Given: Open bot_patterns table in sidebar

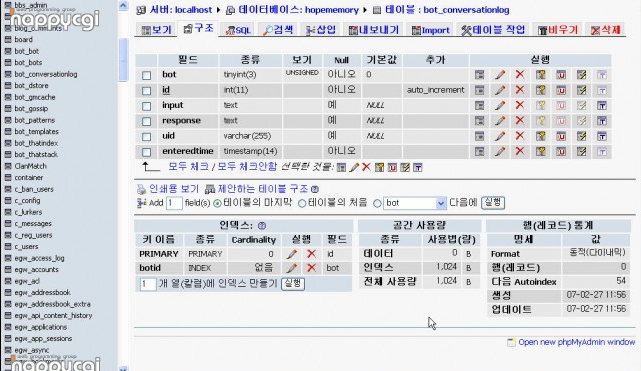Looking at the screenshot, I should pyautogui.click(x=34, y=120).
